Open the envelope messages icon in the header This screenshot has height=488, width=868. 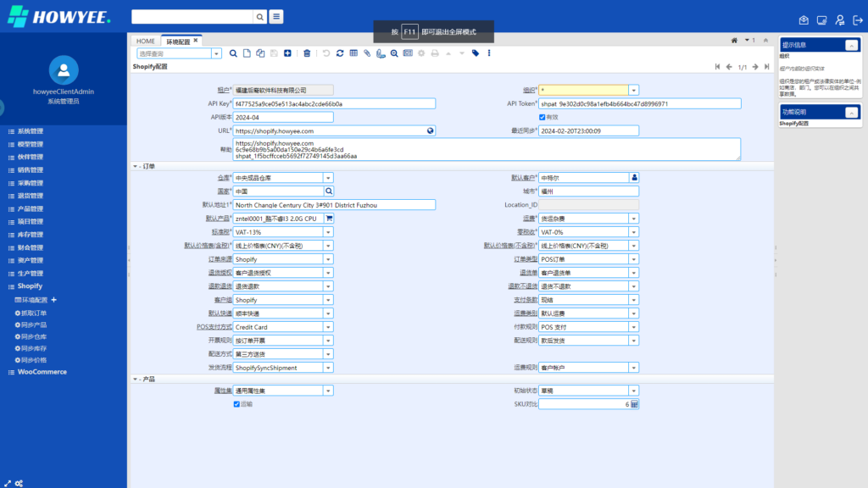804,20
